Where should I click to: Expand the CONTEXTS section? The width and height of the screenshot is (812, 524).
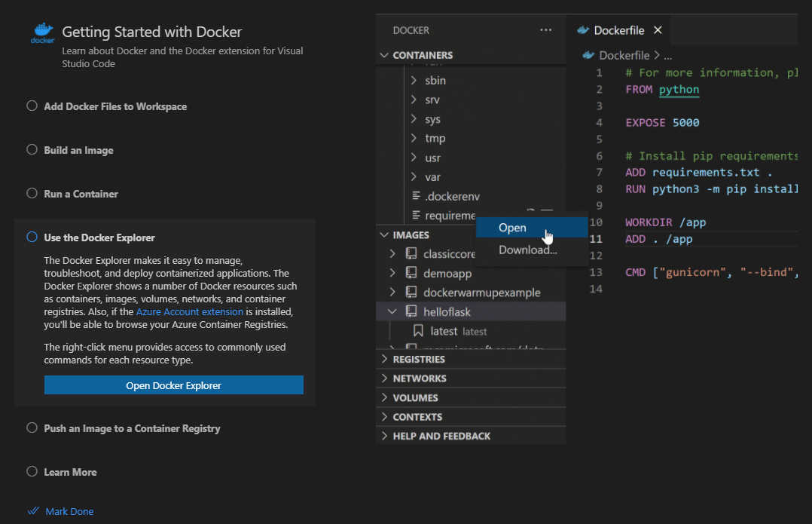coord(383,417)
